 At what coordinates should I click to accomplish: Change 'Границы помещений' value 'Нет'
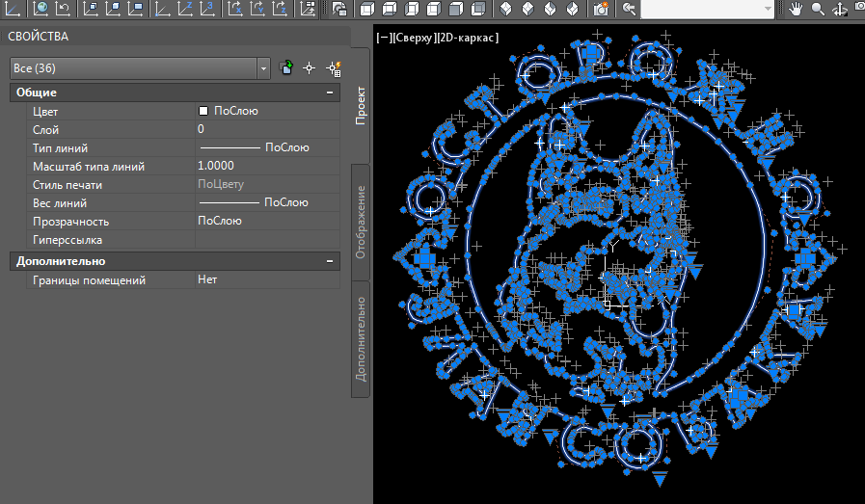[267, 279]
